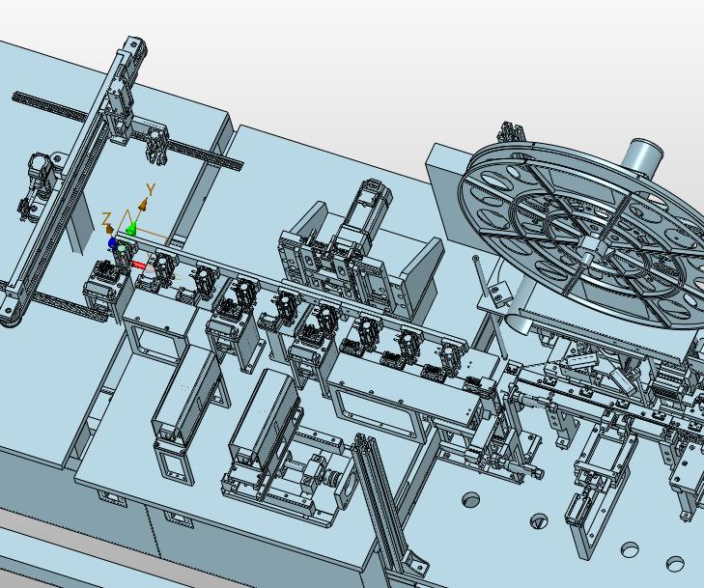Click the brown Z-axis arrowhead of the triad
704x588 pixels.
coord(109,230)
